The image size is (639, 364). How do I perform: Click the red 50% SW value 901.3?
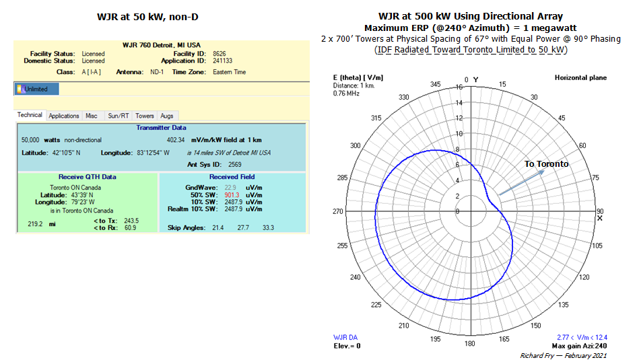(232, 195)
